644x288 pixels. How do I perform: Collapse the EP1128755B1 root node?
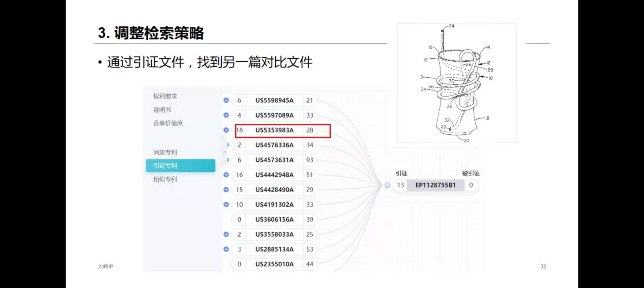[x=387, y=185]
